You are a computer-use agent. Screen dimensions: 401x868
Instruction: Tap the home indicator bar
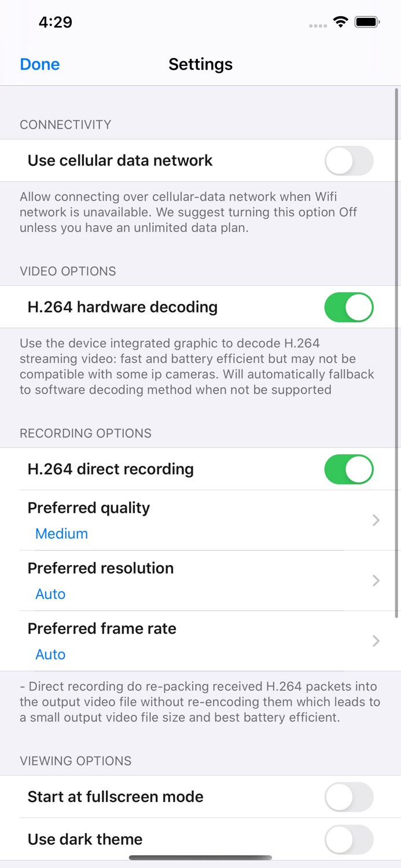tap(200, 858)
